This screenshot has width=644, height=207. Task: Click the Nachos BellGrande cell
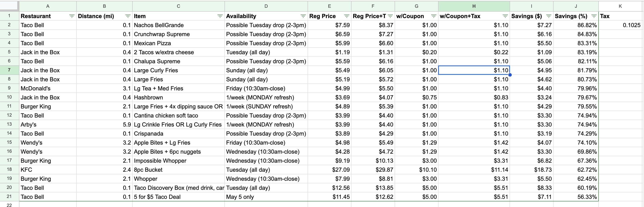click(x=178, y=25)
